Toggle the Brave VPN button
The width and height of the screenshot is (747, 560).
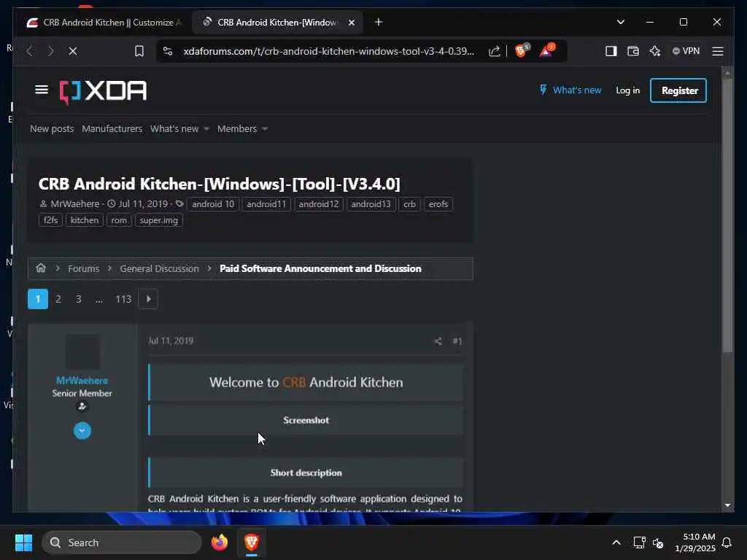tap(686, 51)
